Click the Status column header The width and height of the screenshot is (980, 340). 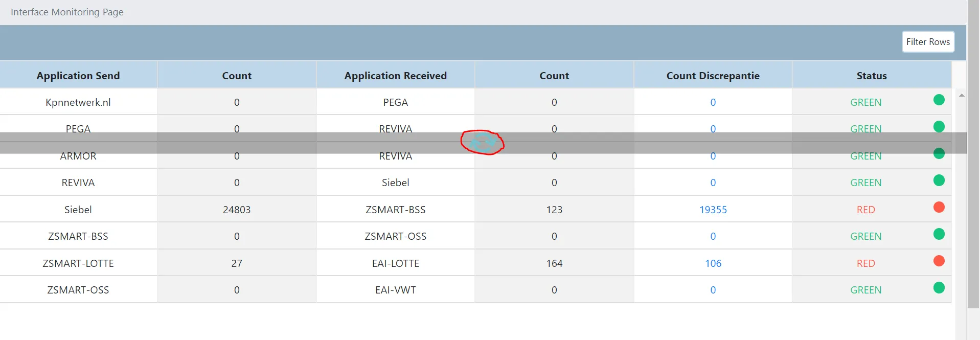point(872,76)
